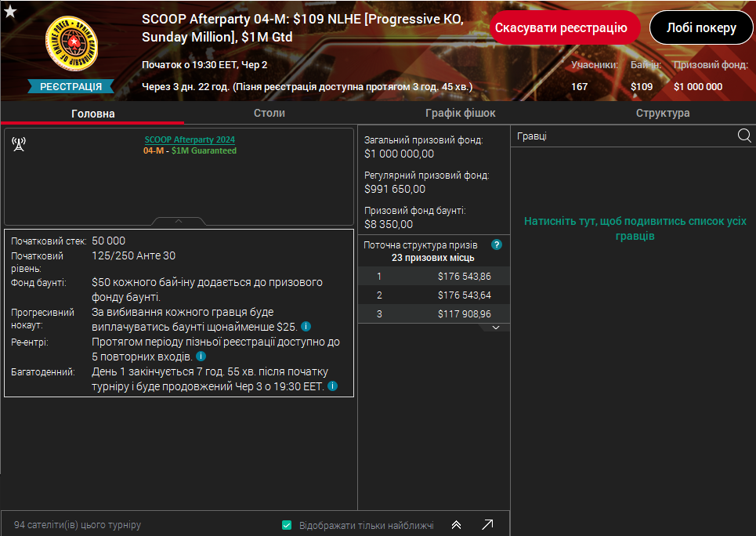Viewport: 756px width, 536px height.
Task: Click the starting level 125/250 Анте 30 text
Action: tap(133, 255)
